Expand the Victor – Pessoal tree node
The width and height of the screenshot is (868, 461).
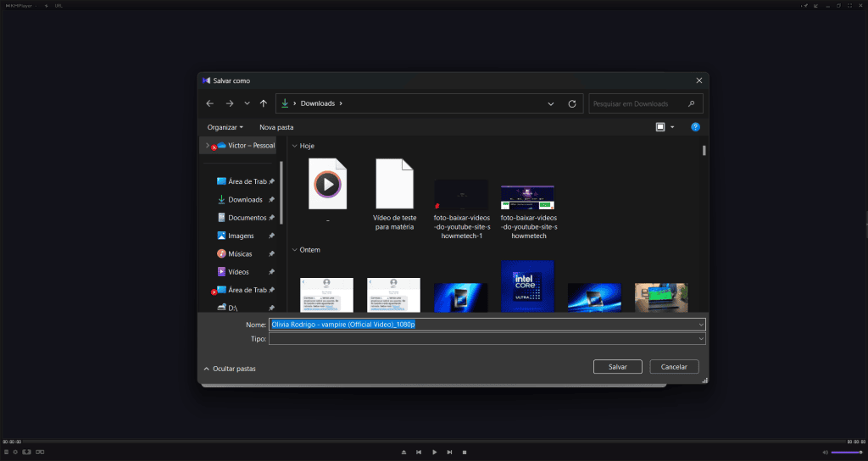pos(207,146)
